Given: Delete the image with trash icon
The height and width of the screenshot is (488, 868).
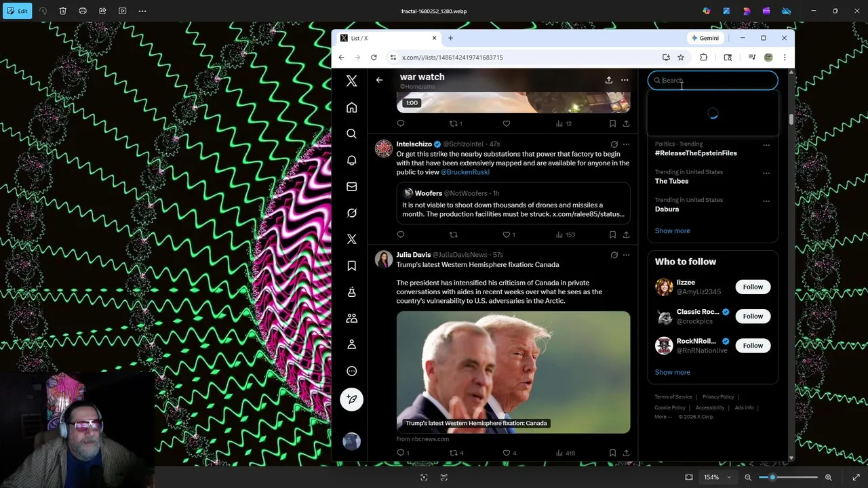Looking at the screenshot, I should pos(62,11).
